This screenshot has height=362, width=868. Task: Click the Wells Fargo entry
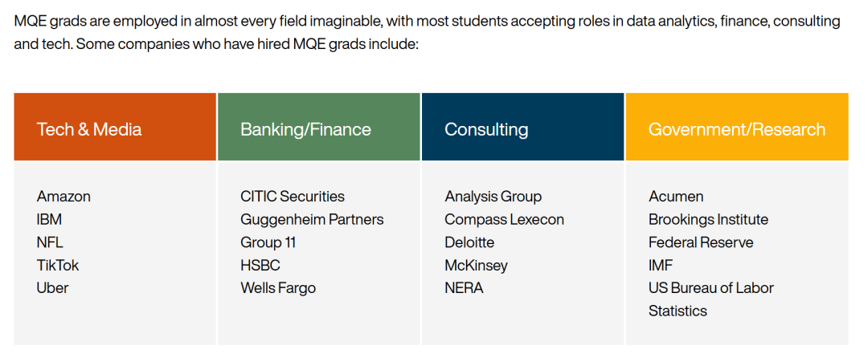(278, 288)
